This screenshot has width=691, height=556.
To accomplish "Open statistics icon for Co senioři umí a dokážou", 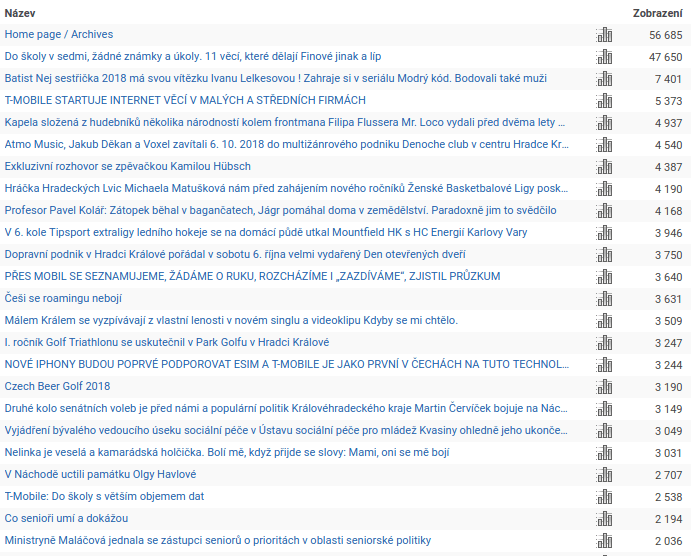I will (x=603, y=519).
